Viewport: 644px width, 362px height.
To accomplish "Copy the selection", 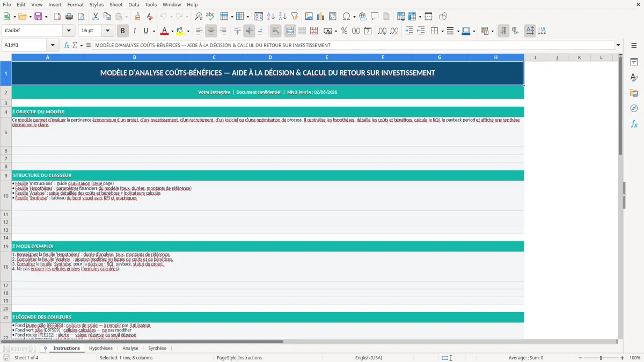I will tap(107, 17).
